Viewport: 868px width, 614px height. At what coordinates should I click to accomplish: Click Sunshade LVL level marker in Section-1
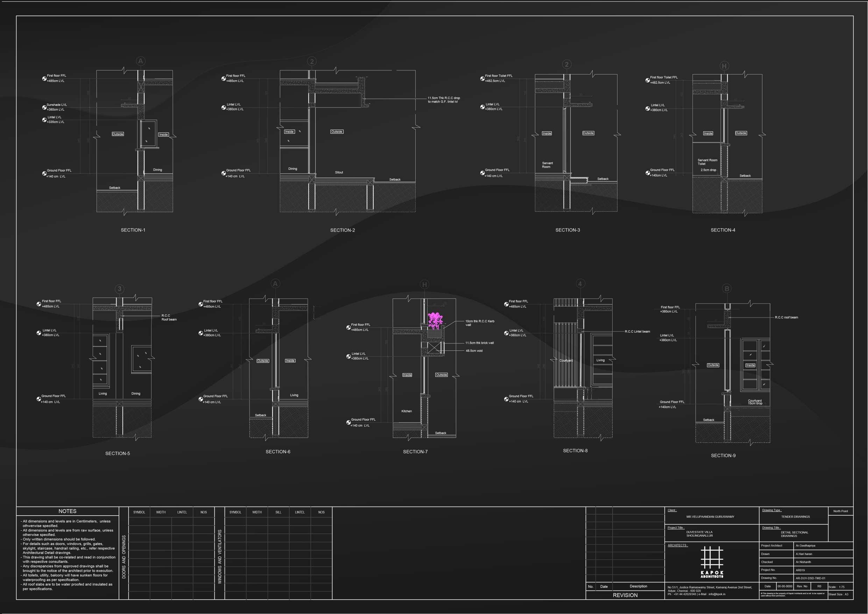click(x=44, y=107)
